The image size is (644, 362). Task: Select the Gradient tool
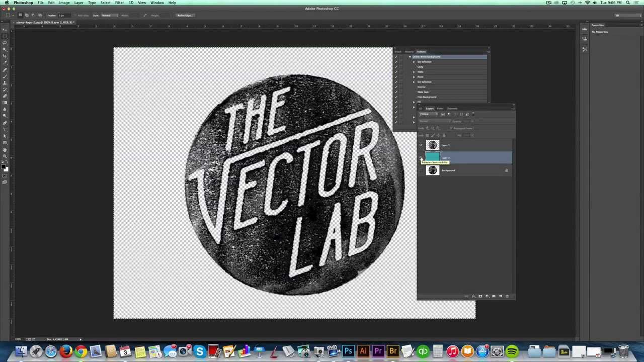(5, 103)
